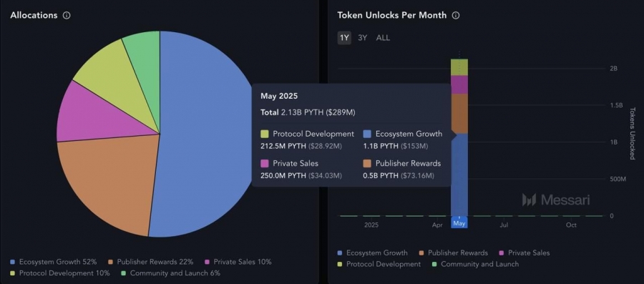Click the pink Private Sales pie slice
Screen dimensions: 644x284
pyautogui.click(x=94, y=117)
